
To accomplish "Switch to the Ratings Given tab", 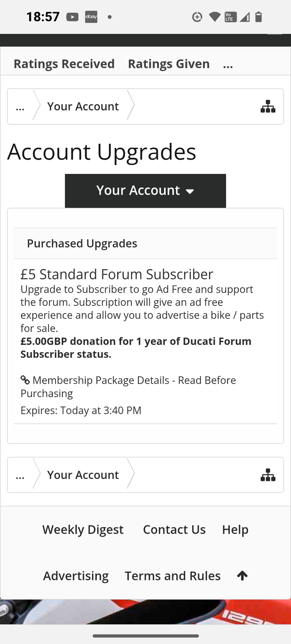I will click(168, 64).
